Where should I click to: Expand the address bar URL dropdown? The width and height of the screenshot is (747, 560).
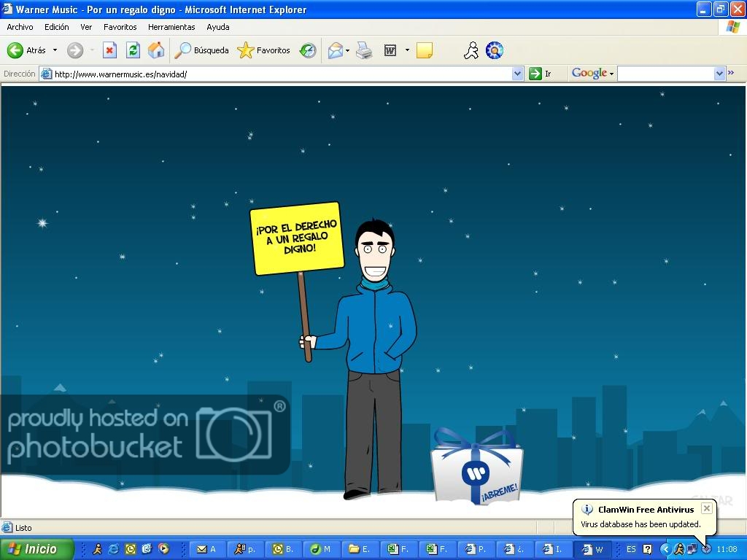(x=517, y=74)
